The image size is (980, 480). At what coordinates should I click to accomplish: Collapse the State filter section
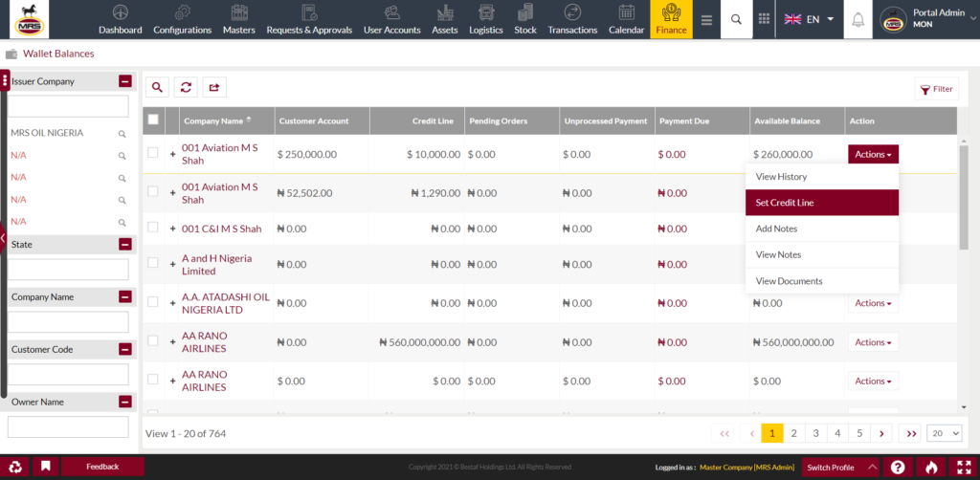tap(125, 244)
